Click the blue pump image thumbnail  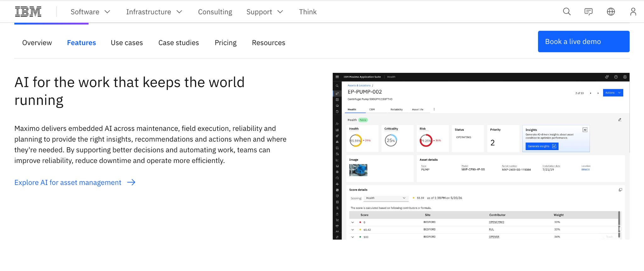click(358, 170)
